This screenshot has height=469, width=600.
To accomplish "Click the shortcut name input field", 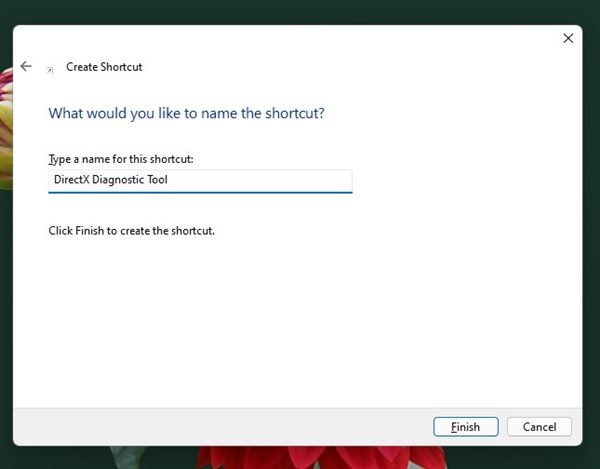I will coord(200,181).
